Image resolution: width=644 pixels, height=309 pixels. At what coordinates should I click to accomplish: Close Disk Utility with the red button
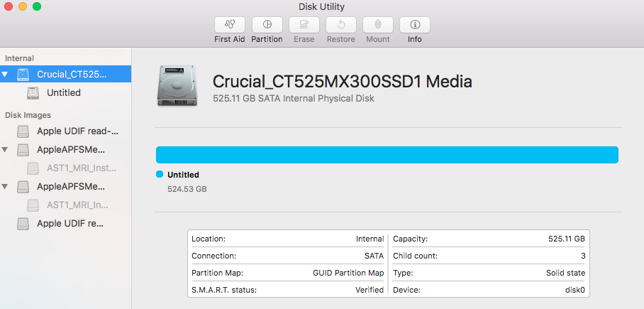[9, 6]
